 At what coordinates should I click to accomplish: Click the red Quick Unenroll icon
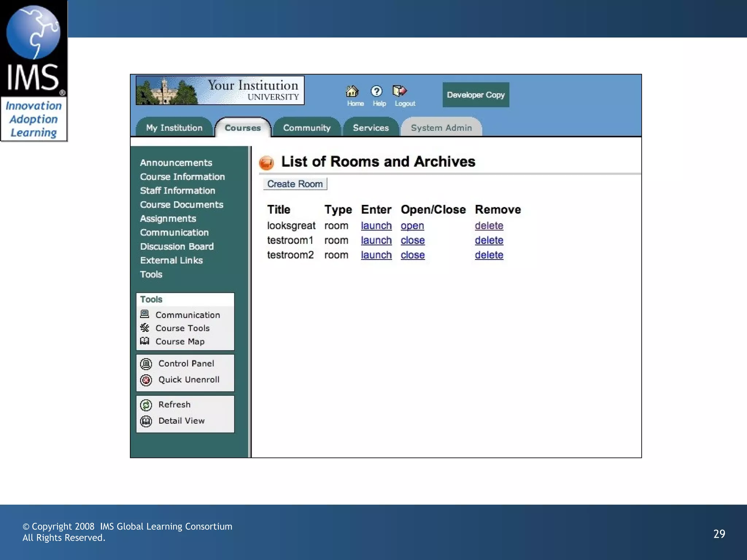click(146, 380)
